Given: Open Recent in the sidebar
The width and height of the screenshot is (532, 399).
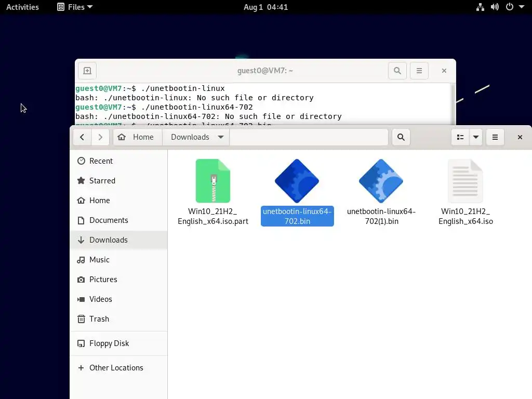Looking at the screenshot, I should point(119,161).
